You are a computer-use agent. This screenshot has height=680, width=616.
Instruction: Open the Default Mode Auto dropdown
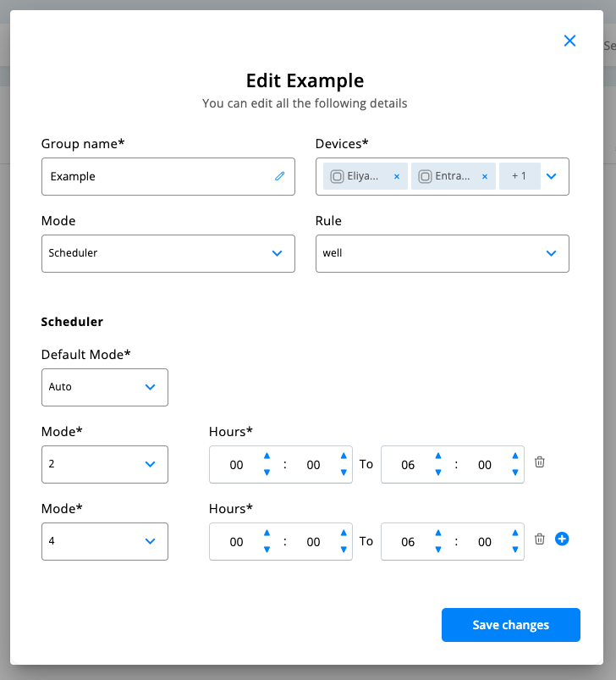104,387
